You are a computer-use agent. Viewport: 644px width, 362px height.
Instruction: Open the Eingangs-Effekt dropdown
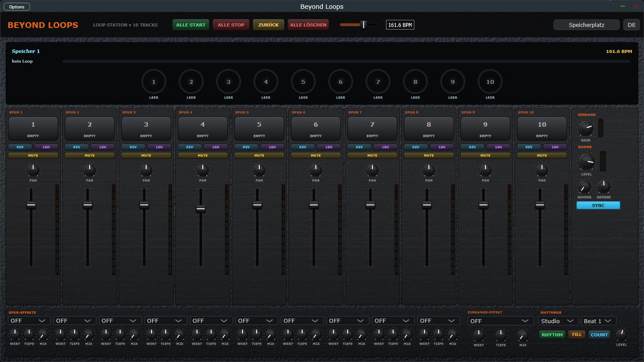500,321
